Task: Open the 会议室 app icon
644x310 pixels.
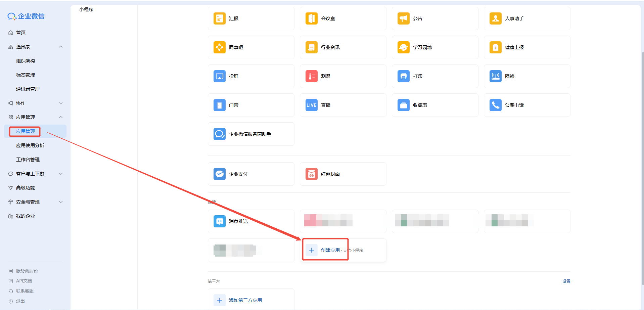Action: coord(312,18)
